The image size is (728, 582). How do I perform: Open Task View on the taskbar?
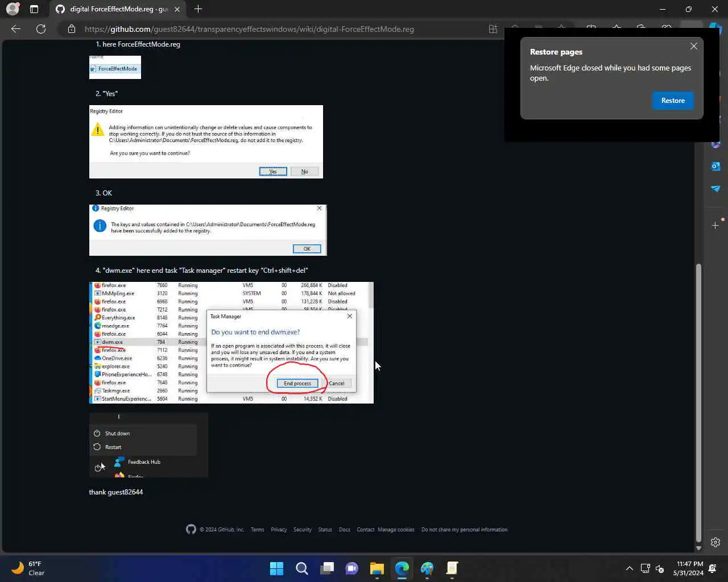(x=327, y=568)
